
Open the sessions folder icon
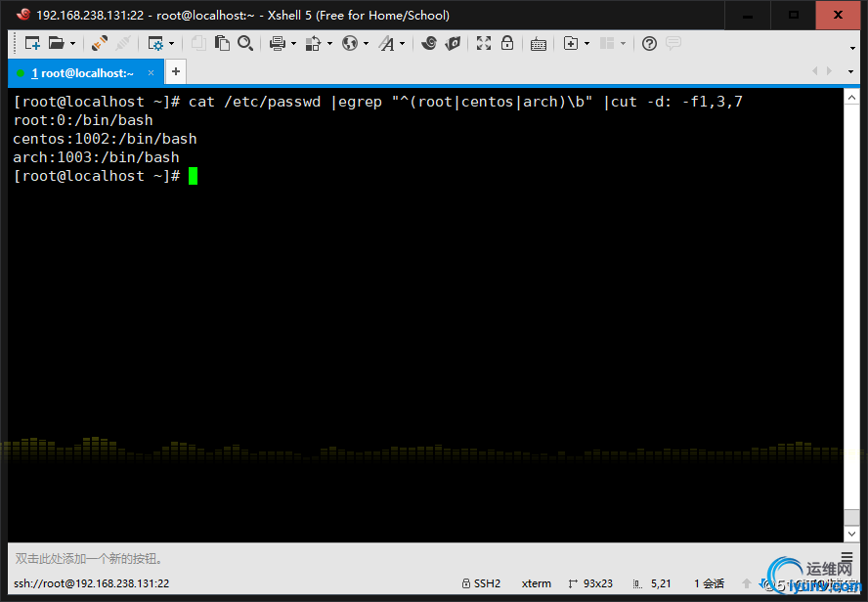click(x=56, y=43)
